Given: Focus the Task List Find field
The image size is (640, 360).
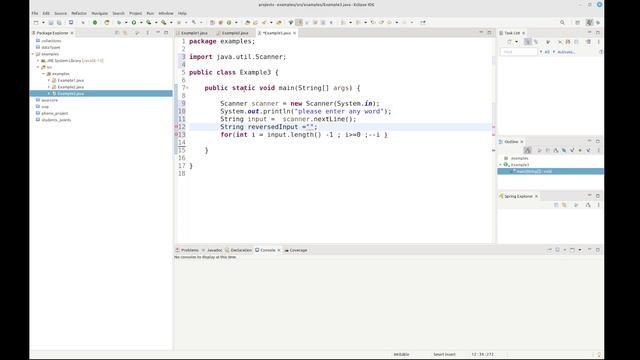Looking at the screenshot, I should coord(519,52).
